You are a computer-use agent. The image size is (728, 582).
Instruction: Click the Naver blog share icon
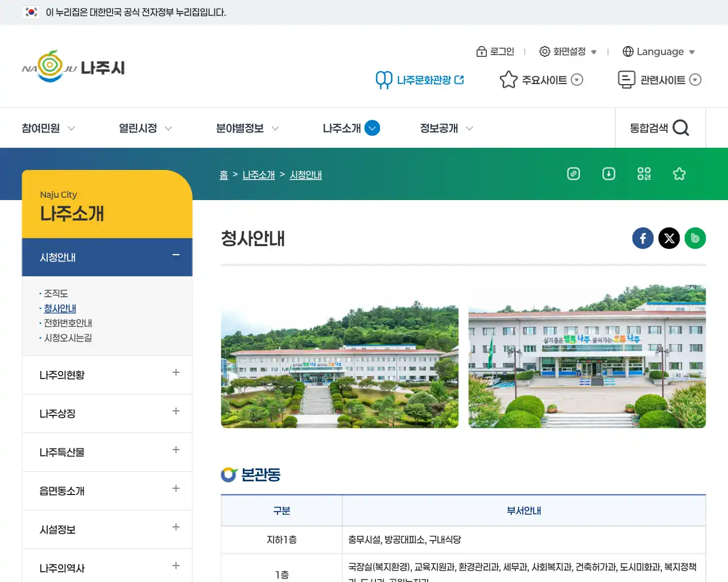click(x=695, y=238)
